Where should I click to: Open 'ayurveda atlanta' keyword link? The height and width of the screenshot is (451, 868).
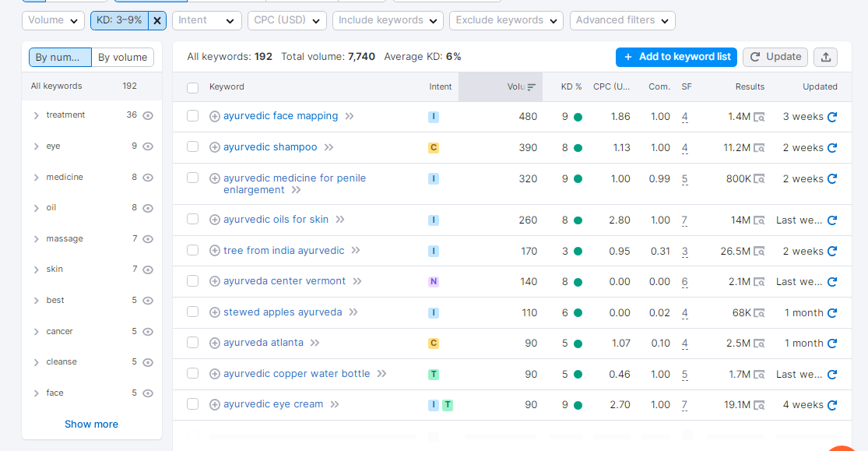click(263, 343)
